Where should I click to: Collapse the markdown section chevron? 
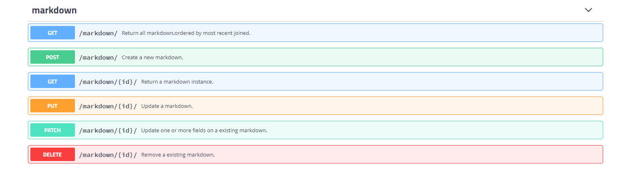589,10
